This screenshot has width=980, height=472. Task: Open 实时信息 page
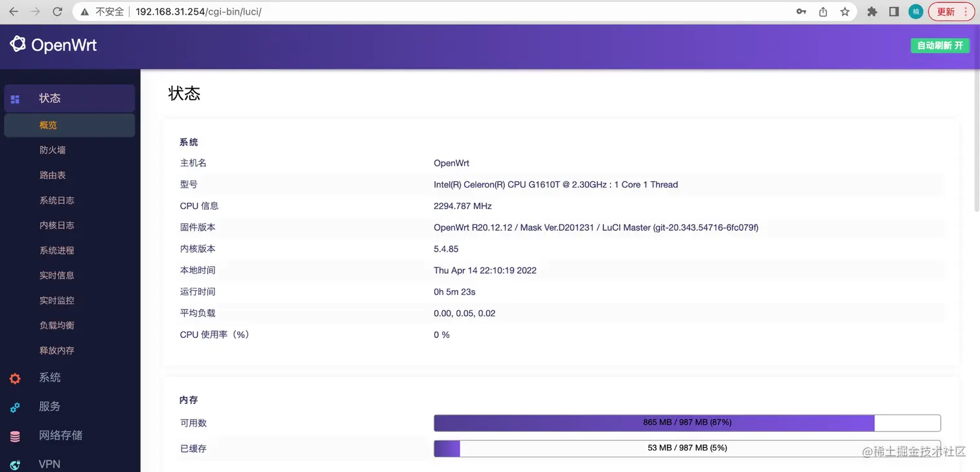point(57,276)
